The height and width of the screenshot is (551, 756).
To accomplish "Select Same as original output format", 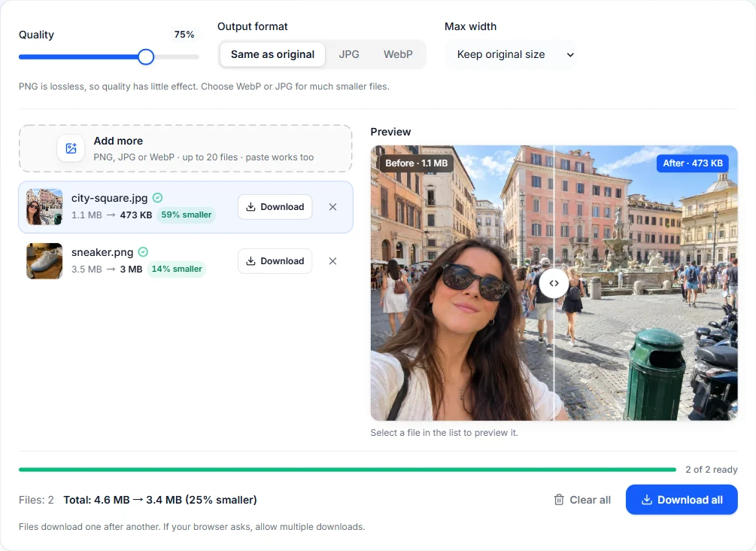I will pyautogui.click(x=272, y=54).
